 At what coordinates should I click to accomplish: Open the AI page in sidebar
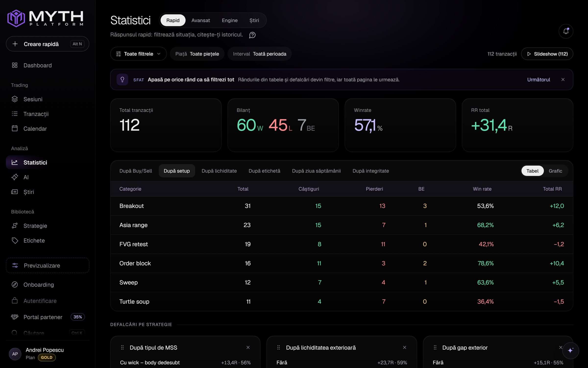click(48, 177)
